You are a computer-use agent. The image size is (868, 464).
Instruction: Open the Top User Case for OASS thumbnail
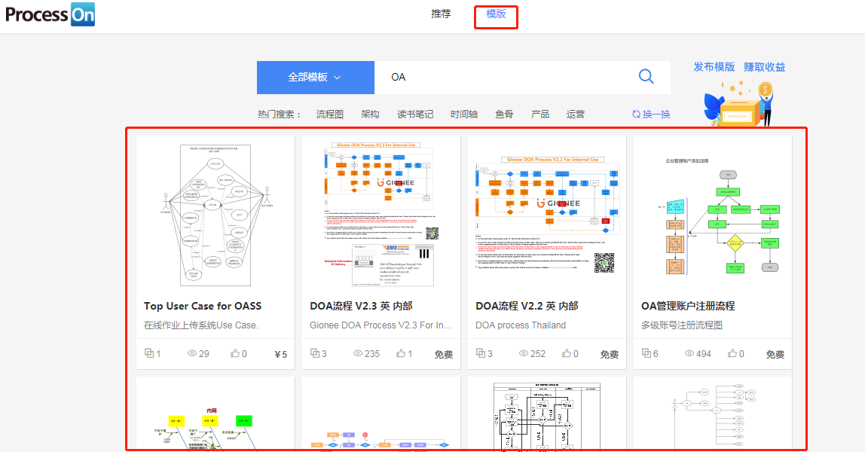tap(215, 215)
